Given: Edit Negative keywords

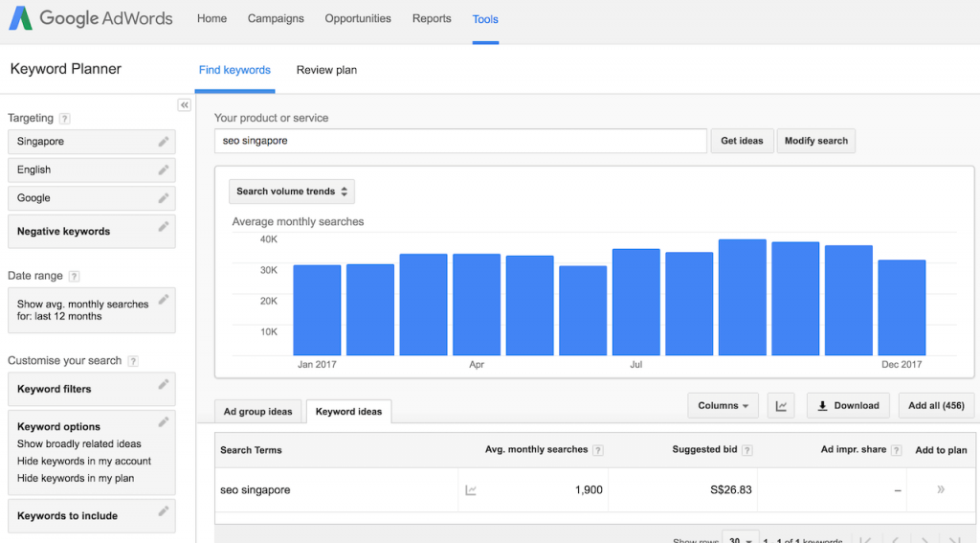Looking at the screenshot, I should [x=163, y=227].
